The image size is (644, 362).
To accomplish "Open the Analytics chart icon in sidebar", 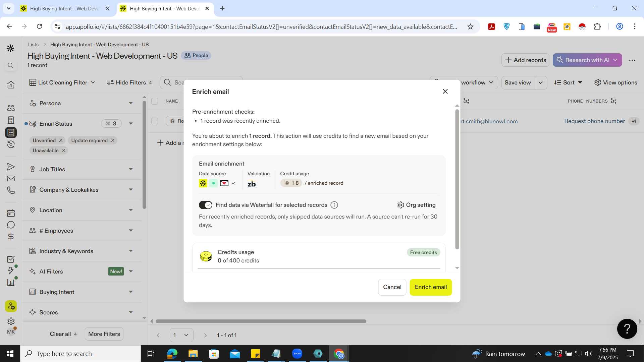I will tap(11, 282).
